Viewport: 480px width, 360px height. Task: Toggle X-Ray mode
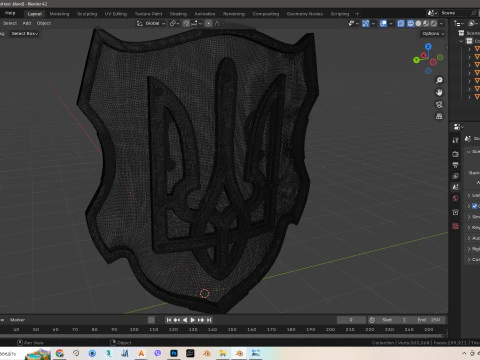(401, 23)
